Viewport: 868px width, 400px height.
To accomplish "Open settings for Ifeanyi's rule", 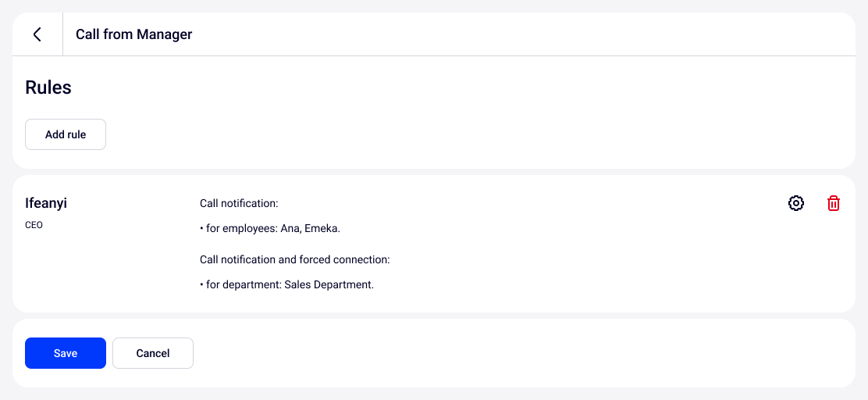I will [796, 203].
